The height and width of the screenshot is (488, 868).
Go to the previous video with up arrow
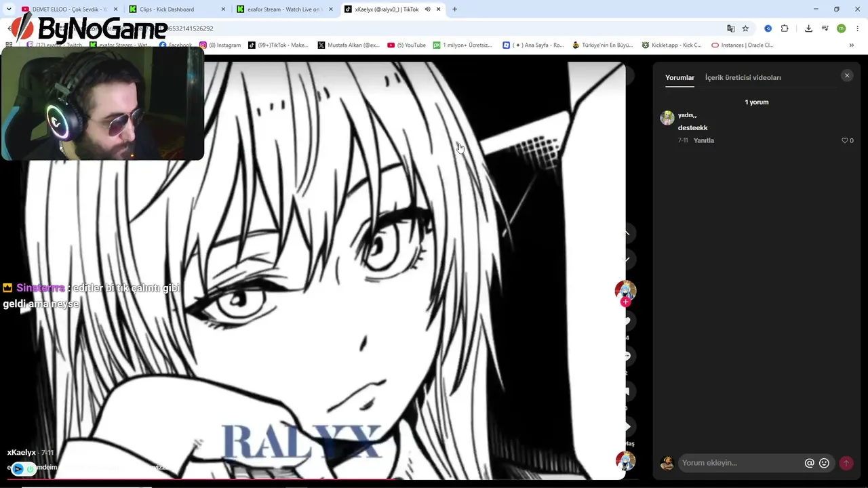(627, 233)
